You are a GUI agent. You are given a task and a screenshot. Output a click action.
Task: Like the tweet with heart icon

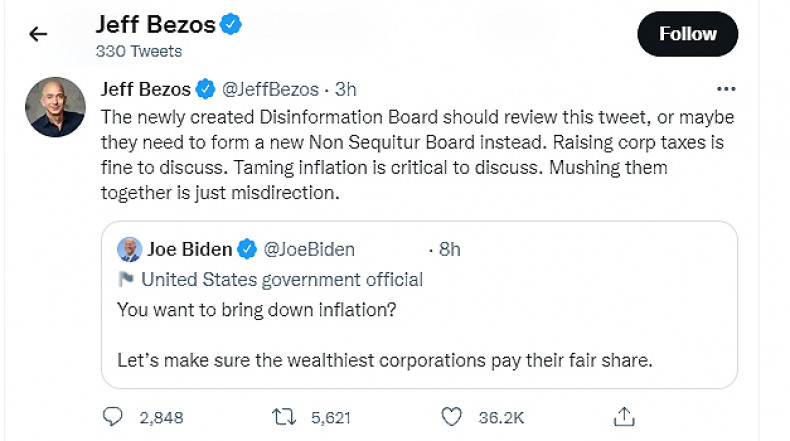point(451,415)
